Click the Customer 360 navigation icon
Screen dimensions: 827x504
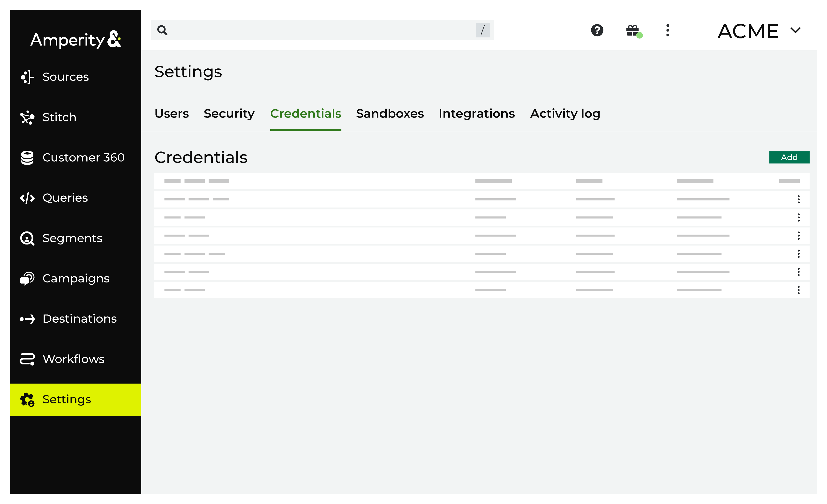[27, 158]
